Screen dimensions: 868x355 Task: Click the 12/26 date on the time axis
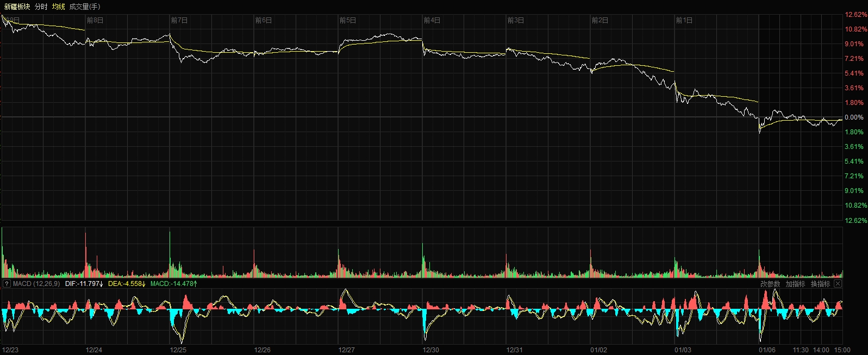pos(263,350)
